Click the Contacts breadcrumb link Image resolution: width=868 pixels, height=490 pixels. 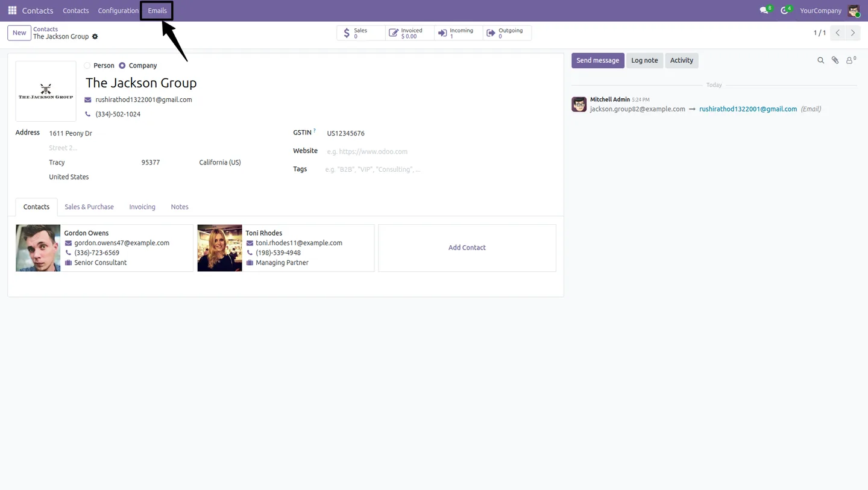[x=46, y=29]
